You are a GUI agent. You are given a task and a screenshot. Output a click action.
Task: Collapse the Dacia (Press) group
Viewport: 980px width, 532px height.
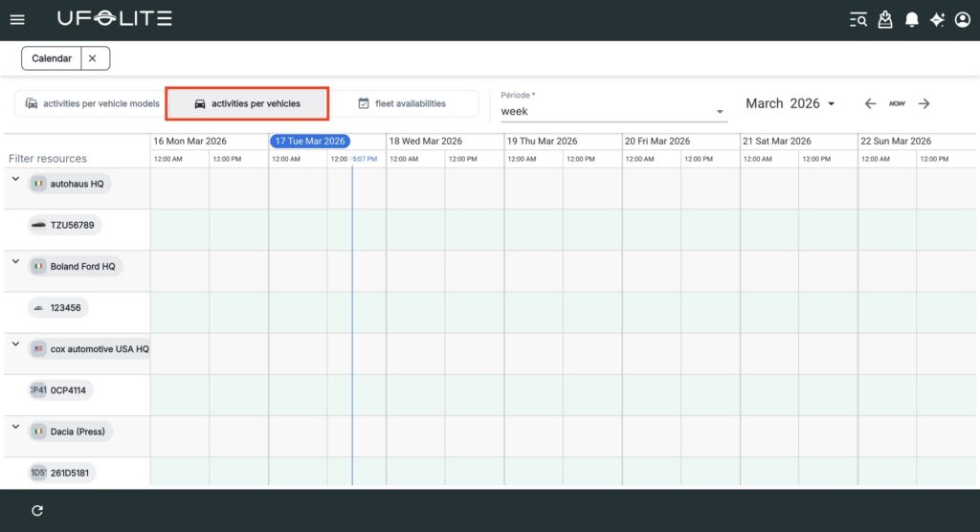click(15, 428)
